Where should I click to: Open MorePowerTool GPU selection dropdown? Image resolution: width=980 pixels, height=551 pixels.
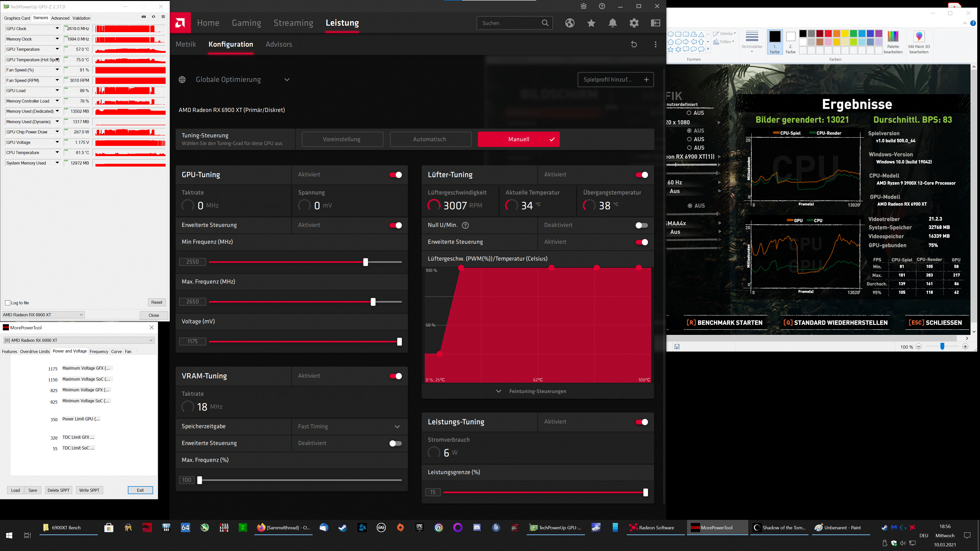[79, 340]
